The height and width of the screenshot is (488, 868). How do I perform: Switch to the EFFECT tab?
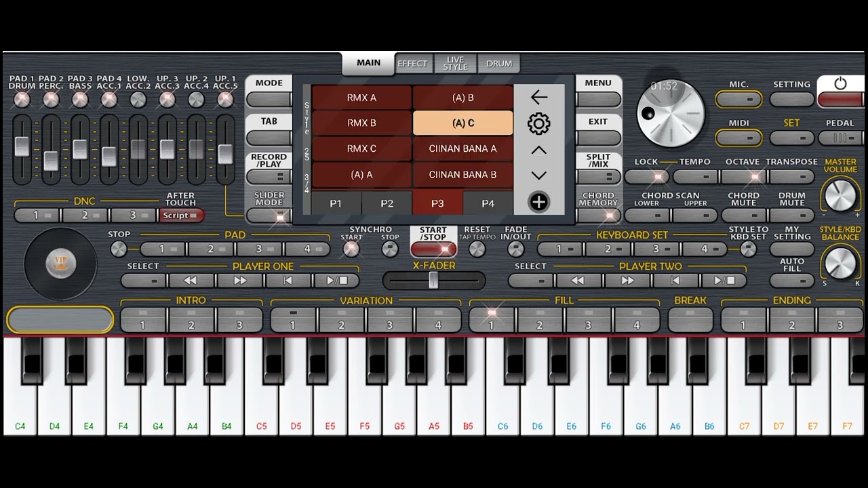click(x=412, y=64)
